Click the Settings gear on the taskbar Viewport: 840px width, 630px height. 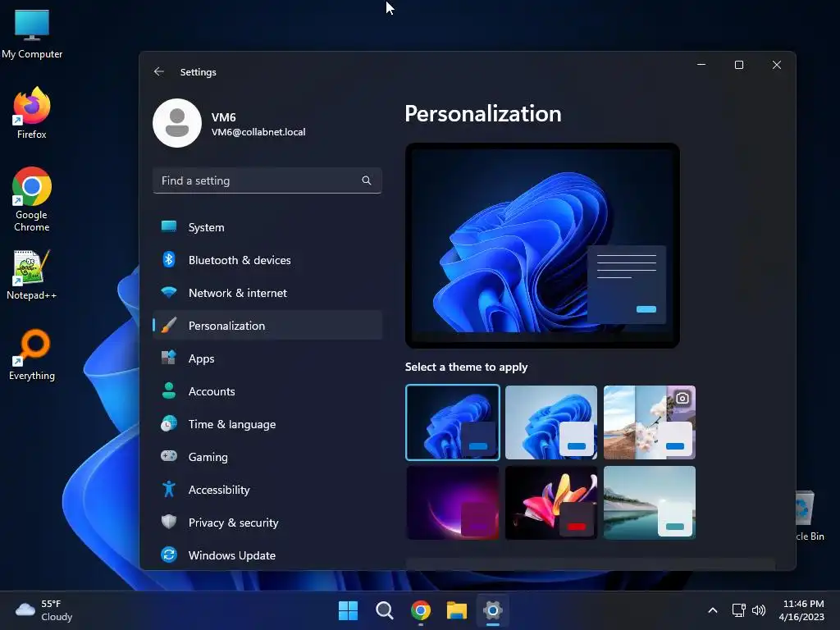point(492,610)
